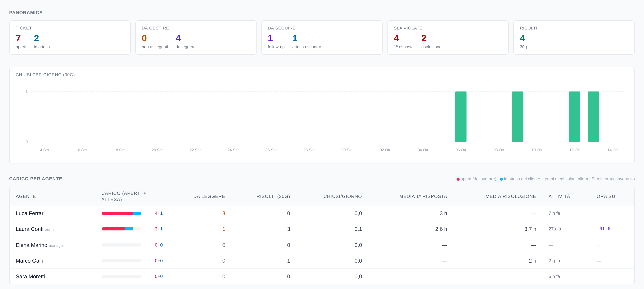
Task: Click the DA LEGGERE column header
Action: (x=209, y=196)
